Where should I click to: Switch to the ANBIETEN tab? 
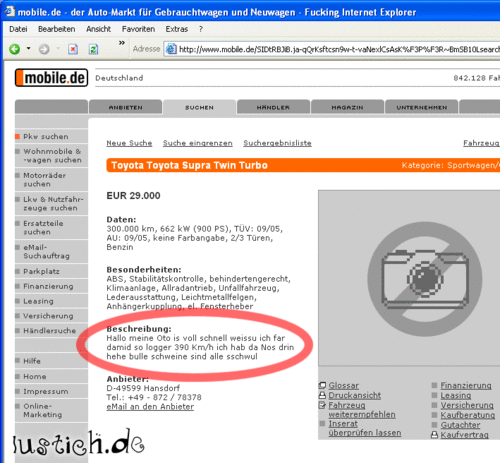click(x=126, y=107)
